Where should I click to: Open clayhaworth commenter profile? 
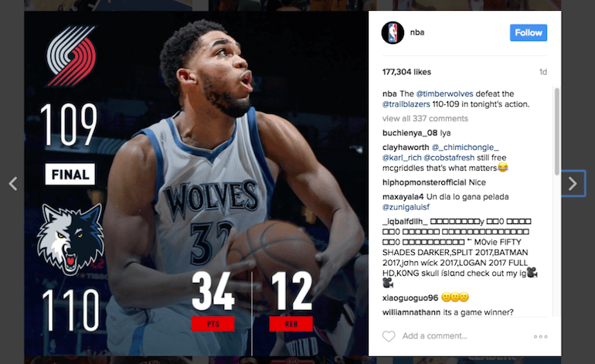(x=406, y=148)
